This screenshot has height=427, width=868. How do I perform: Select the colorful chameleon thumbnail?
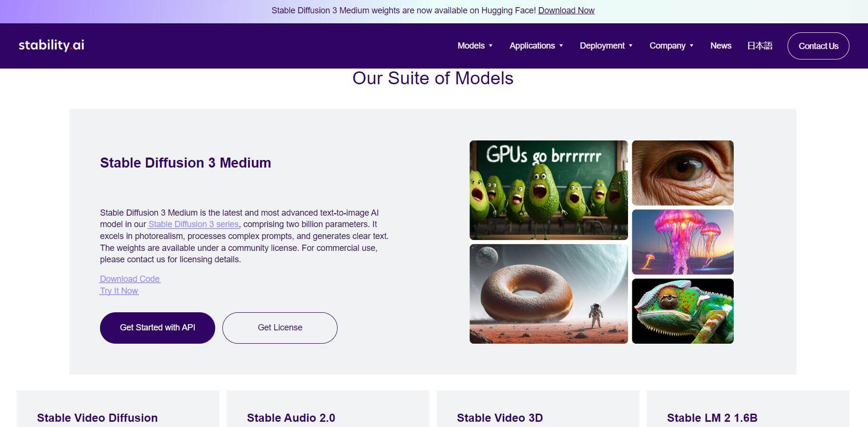point(682,311)
